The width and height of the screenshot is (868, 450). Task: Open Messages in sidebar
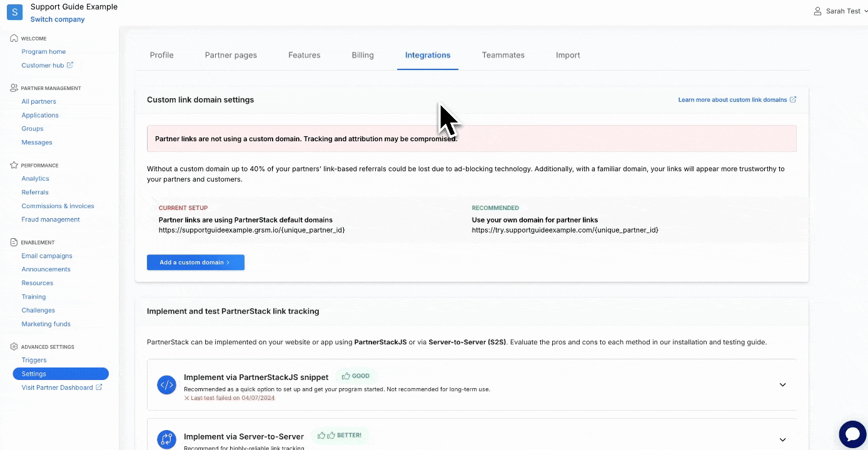pyautogui.click(x=37, y=142)
